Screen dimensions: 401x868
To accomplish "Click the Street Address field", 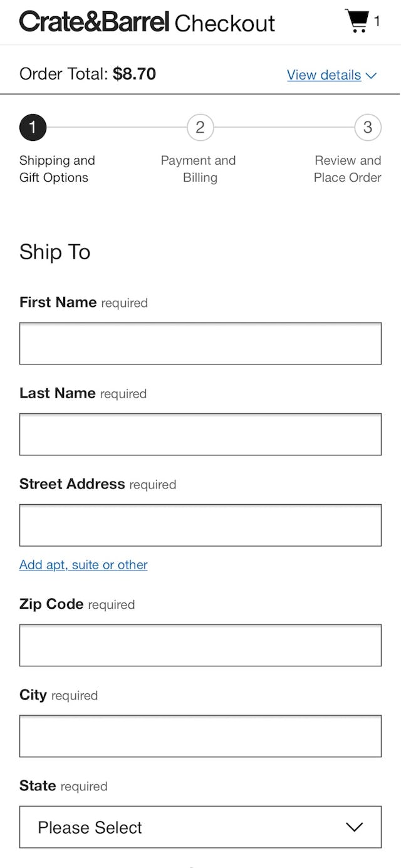I will click(200, 525).
